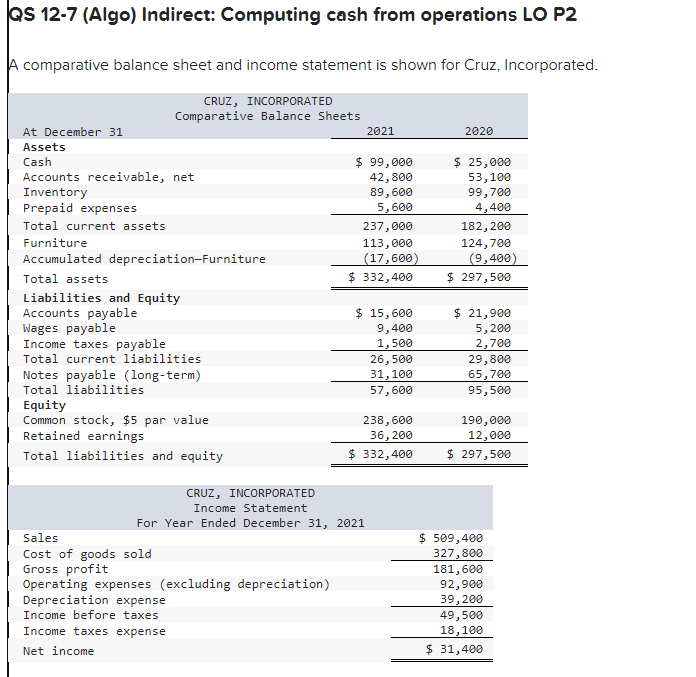Click Accounts payable 2021 value $15,600
This screenshot has height=677, width=696.
384,313
